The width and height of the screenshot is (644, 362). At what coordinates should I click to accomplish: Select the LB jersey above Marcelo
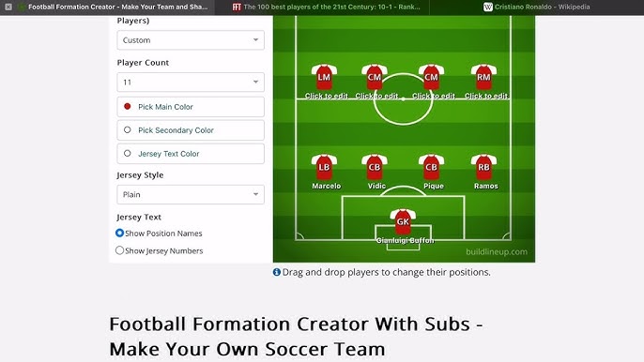(x=324, y=167)
